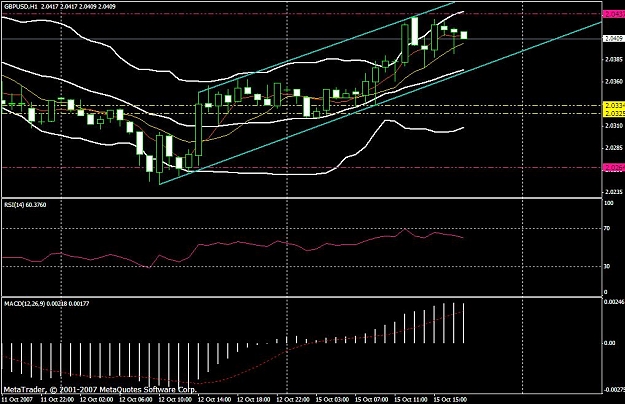Click the 12 Oct 14:00 time label
625x404 pixels.
(214, 399)
